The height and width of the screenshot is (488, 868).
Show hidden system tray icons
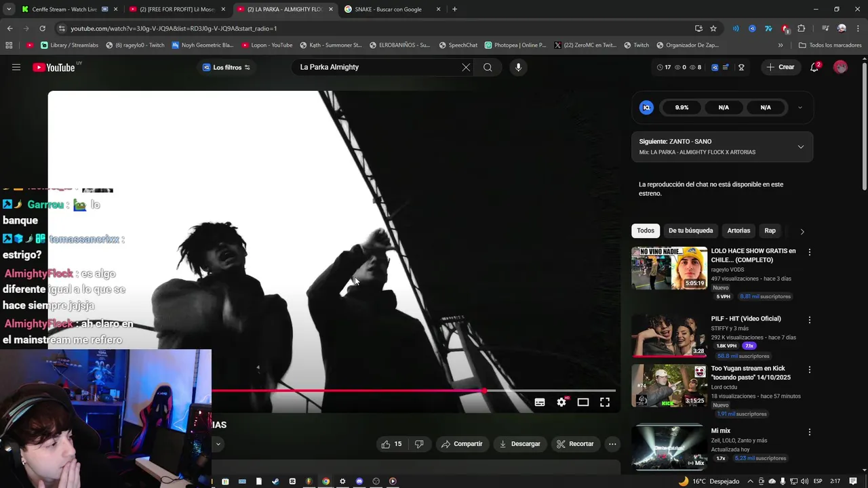point(749,481)
